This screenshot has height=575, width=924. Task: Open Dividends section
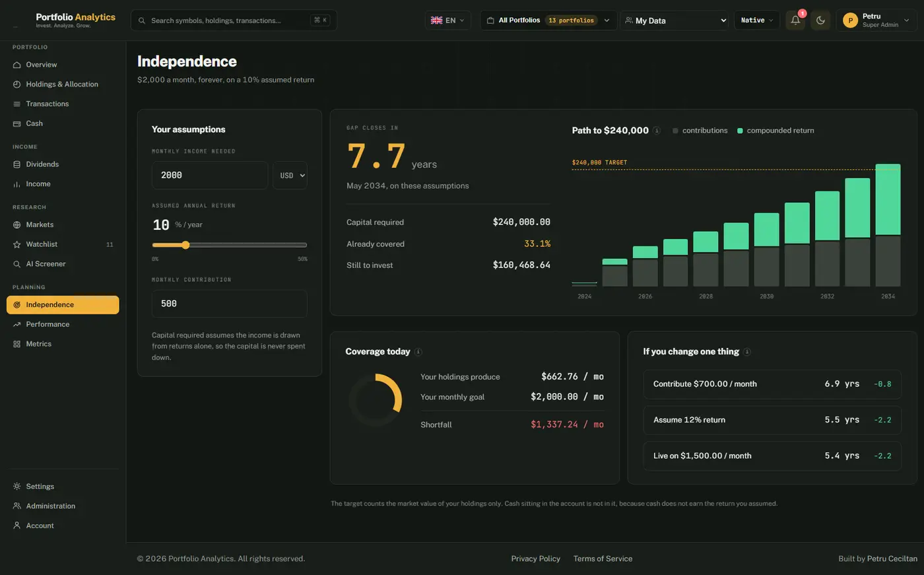coord(63,164)
